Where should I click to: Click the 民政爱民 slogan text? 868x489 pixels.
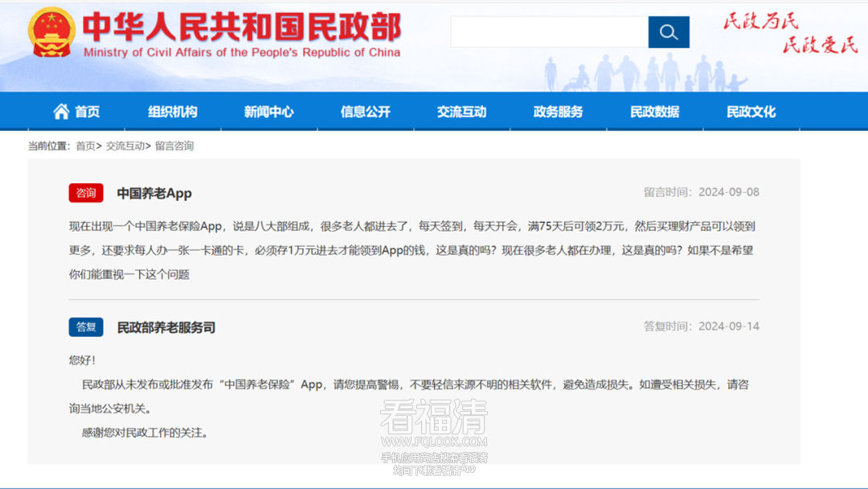tap(820, 45)
